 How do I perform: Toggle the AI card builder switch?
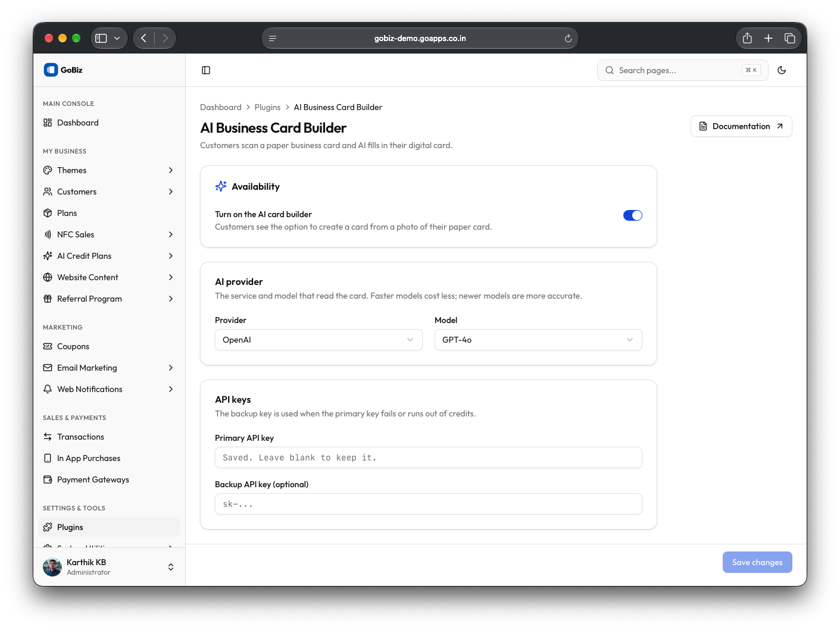point(633,215)
